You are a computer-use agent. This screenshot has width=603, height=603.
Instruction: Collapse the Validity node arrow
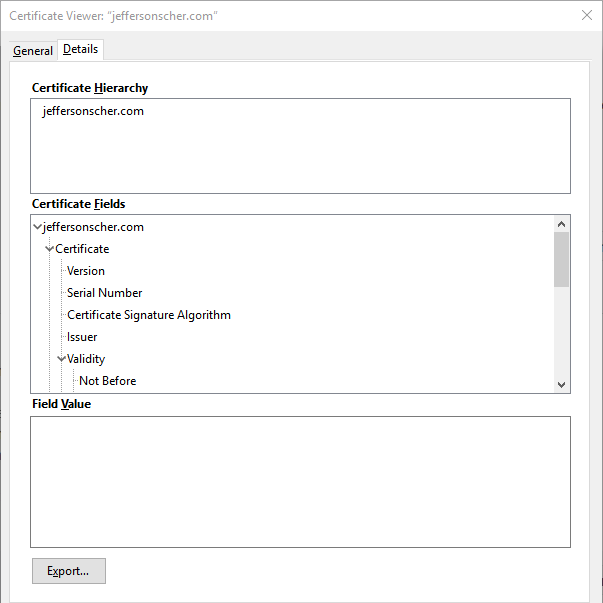coord(61,359)
